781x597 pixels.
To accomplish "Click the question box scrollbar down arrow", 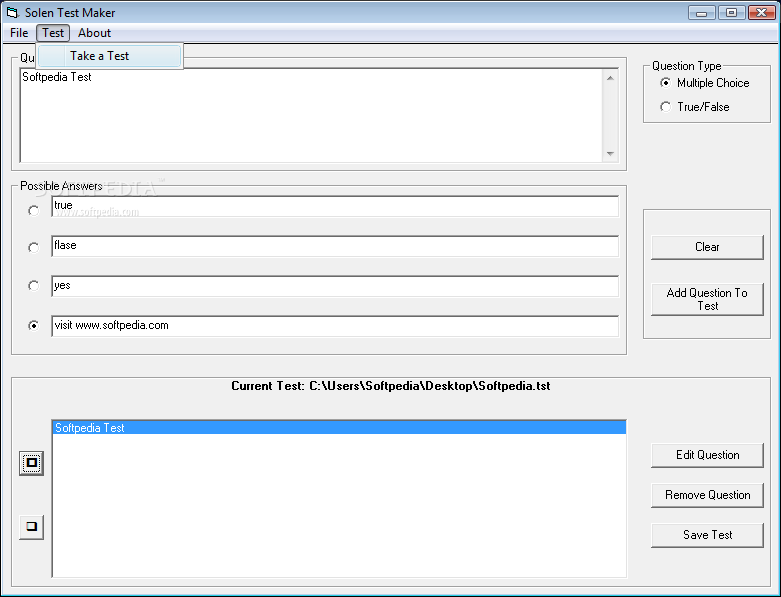I will coord(610,154).
